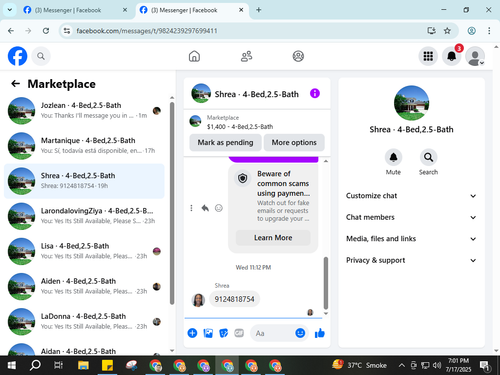500x375 pixels.
Task: Show hidden system tray icons
Action: 402,366
